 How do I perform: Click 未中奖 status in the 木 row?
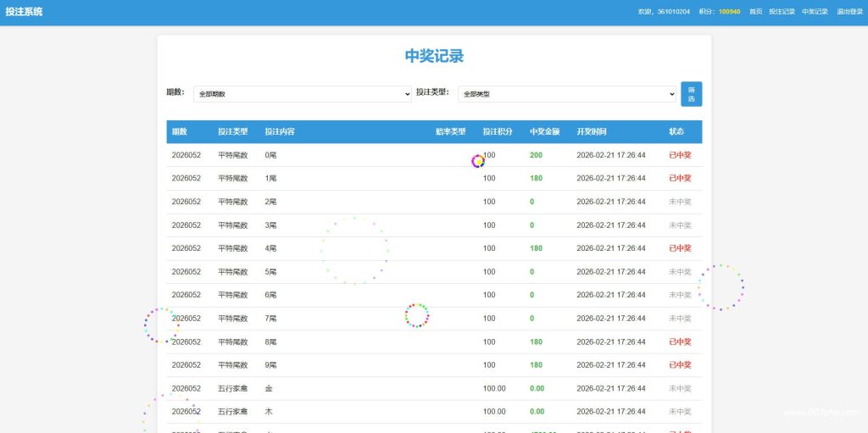point(680,412)
